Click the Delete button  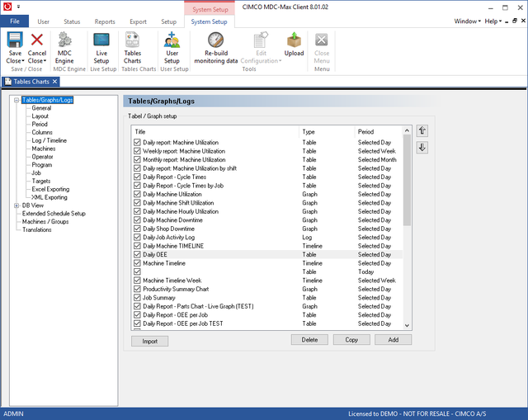click(309, 340)
